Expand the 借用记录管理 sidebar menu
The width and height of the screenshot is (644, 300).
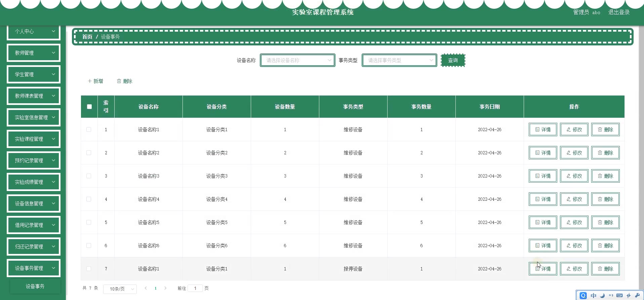(34, 225)
